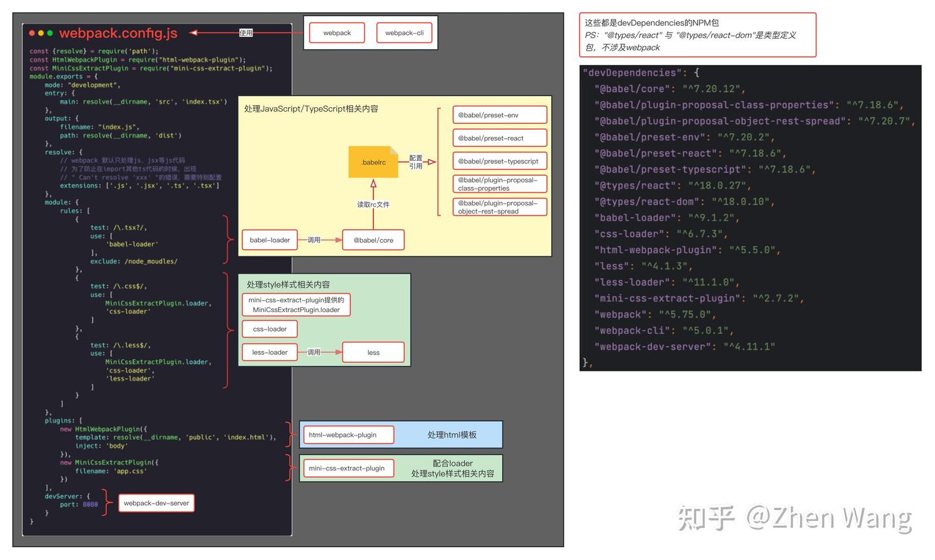The width and height of the screenshot is (935, 560).
Task: Click the 'MiniCssExtractPlugin.loader' box in green panel
Action: click(296, 305)
